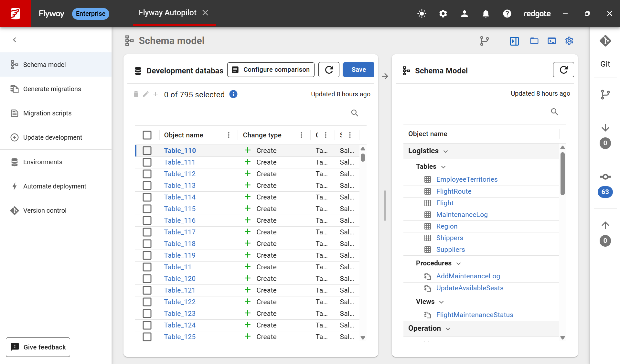Open the FlightMaintenanceStatus view
Viewport: 620px width, 364px height.
[x=475, y=315]
